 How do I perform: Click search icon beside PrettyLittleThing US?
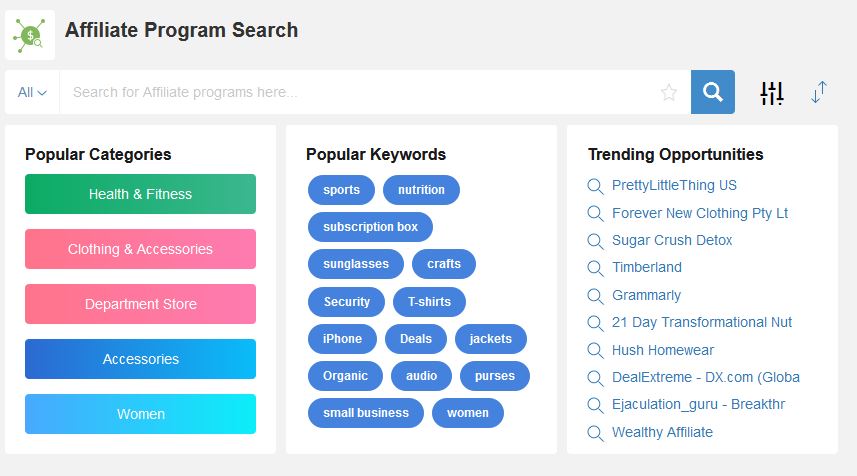(595, 186)
